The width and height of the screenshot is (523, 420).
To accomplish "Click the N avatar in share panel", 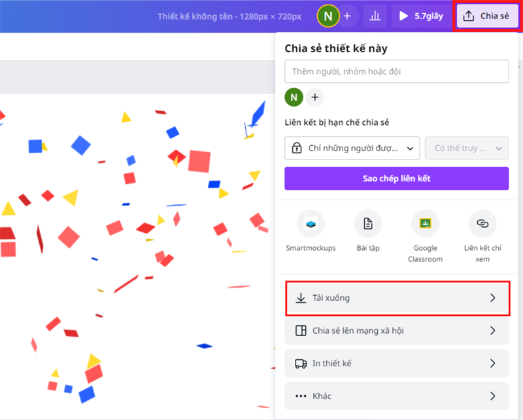I will click(x=294, y=97).
